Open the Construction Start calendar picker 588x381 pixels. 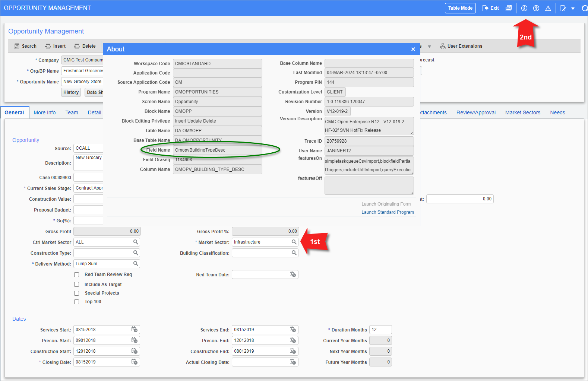coord(135,351)
